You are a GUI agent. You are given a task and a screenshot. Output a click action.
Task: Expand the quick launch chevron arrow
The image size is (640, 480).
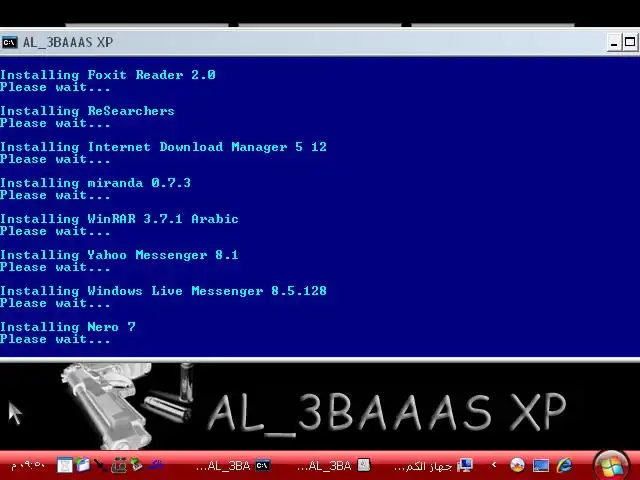point(494,464)
